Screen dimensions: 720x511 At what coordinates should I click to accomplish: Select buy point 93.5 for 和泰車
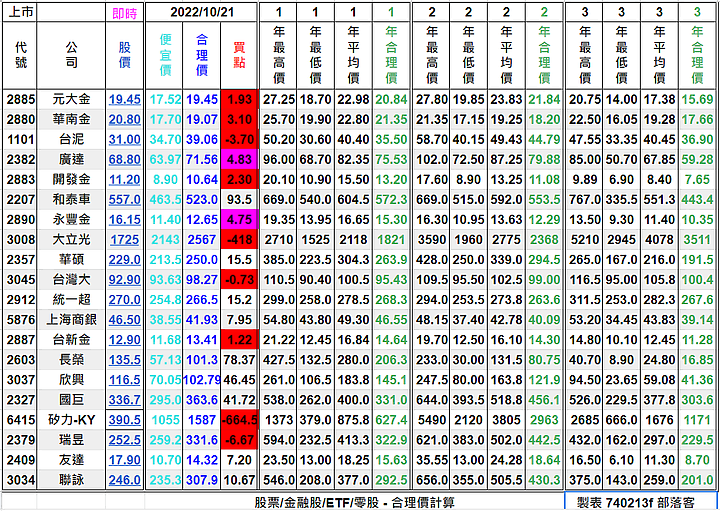tap(239, 200)
